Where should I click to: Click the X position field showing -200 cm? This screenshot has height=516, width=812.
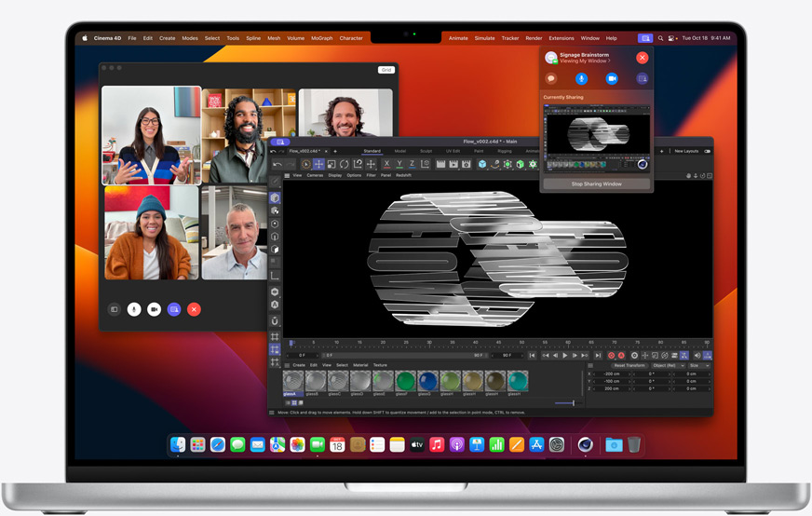coord(612,374)
